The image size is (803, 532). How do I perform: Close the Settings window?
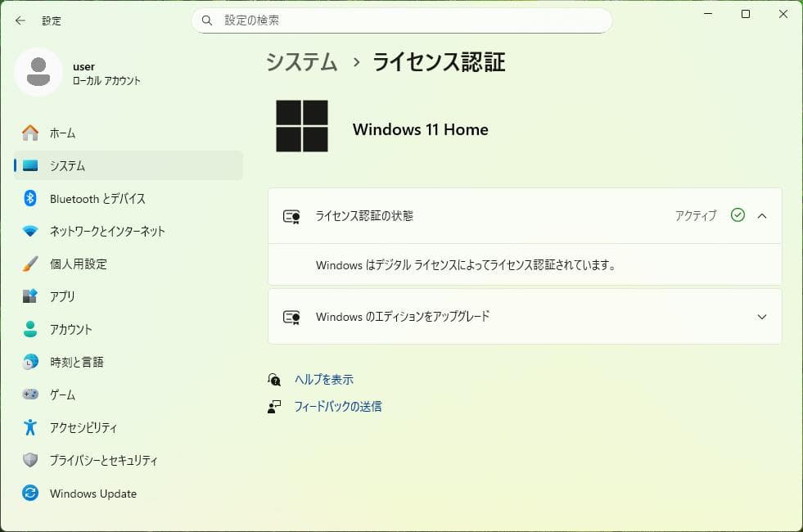click(783, 14)
